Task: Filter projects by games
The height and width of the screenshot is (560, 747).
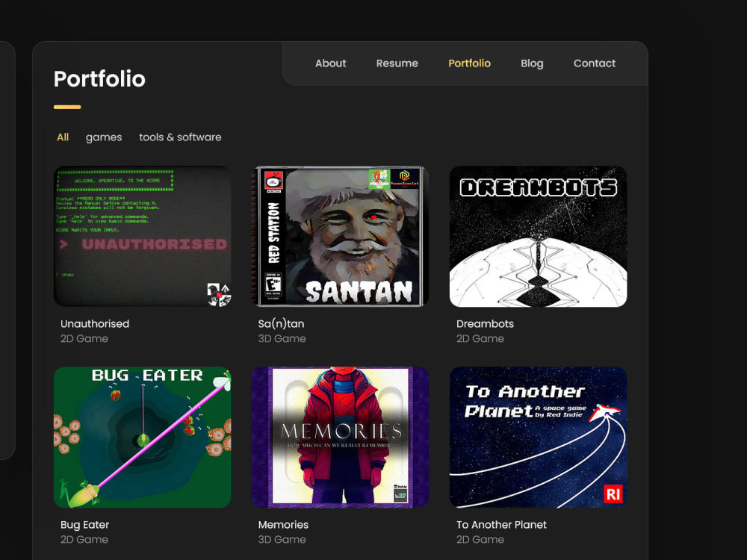Action: (104, 137)
